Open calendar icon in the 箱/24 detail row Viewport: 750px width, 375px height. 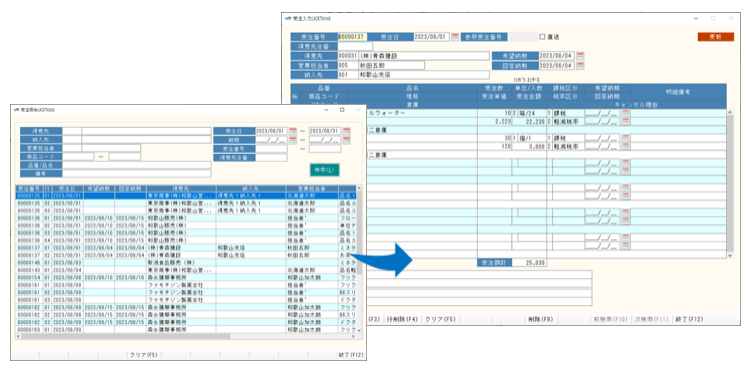tap(626, 114)
